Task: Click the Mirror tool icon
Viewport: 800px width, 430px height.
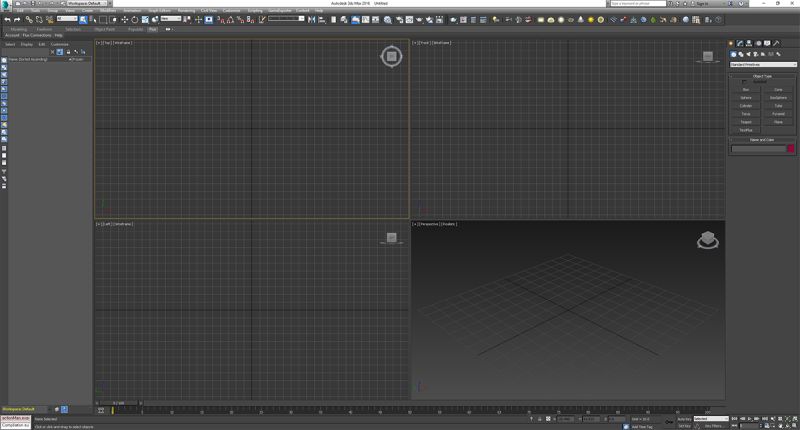Action: tap(311, 20)
